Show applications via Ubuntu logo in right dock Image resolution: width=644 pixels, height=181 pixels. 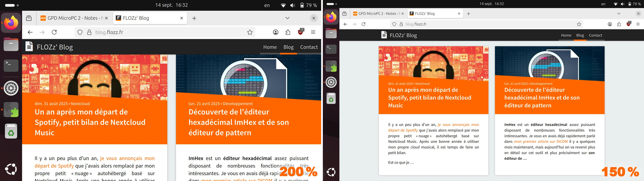(331, 172)
